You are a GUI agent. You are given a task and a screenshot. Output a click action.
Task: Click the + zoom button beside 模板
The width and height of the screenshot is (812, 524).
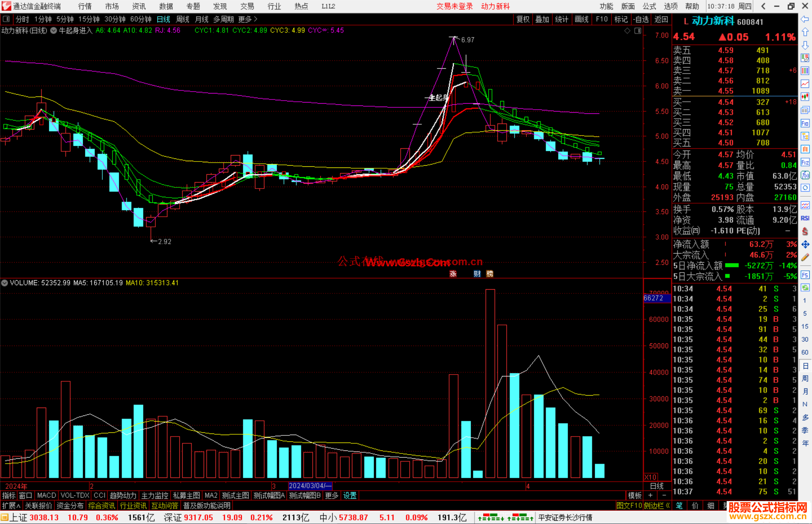click(x=651, y=495)
